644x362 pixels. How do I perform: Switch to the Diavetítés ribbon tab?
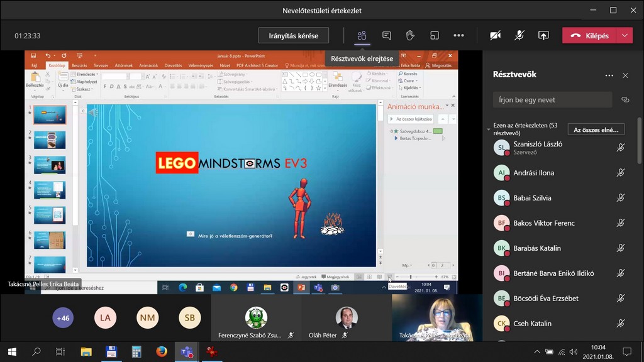tap(174, 65)
